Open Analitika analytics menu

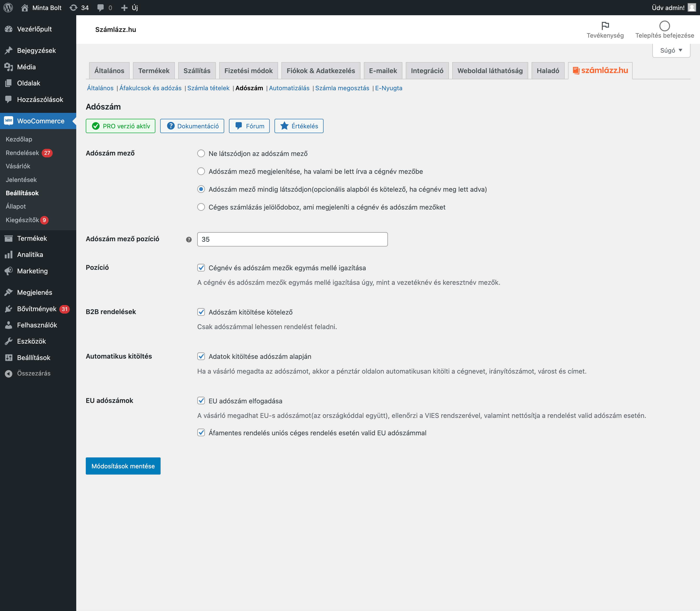(x=38, y=255)
